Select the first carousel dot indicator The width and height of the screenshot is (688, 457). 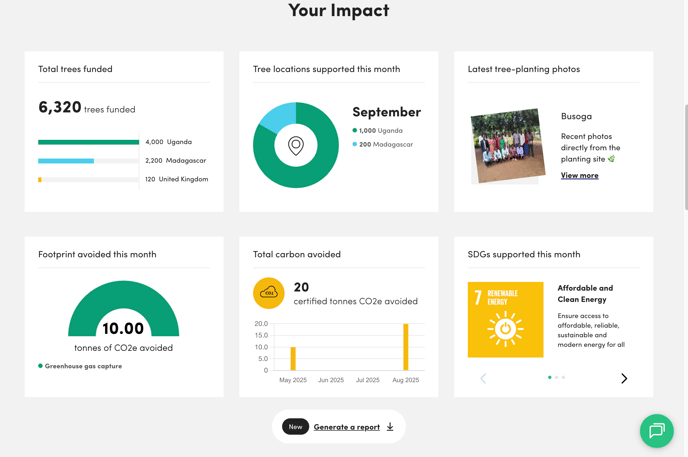point(549,377)
